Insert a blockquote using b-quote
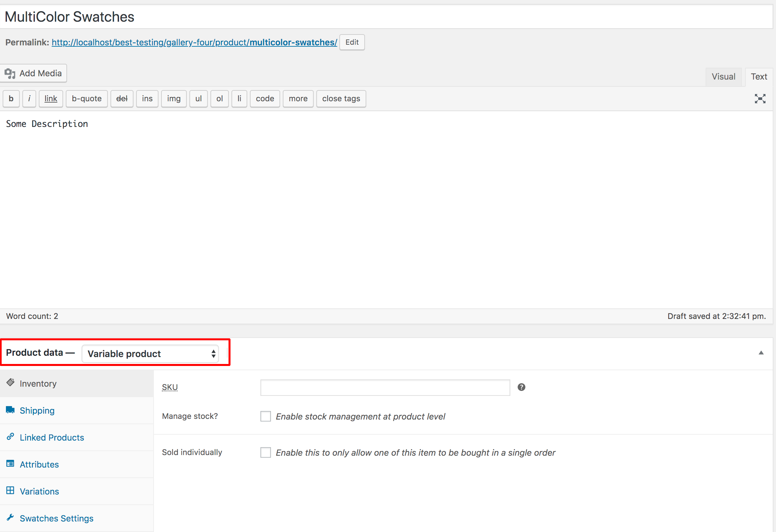 coord(86,99)
